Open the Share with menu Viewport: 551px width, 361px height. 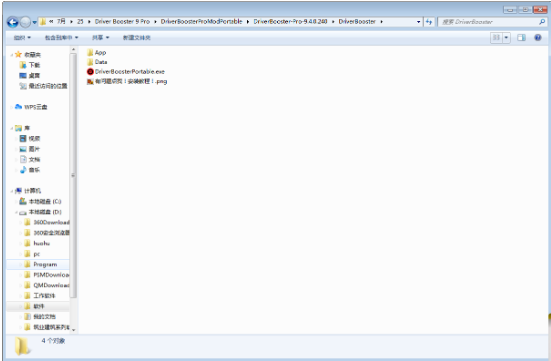click(x=101, y=38)
